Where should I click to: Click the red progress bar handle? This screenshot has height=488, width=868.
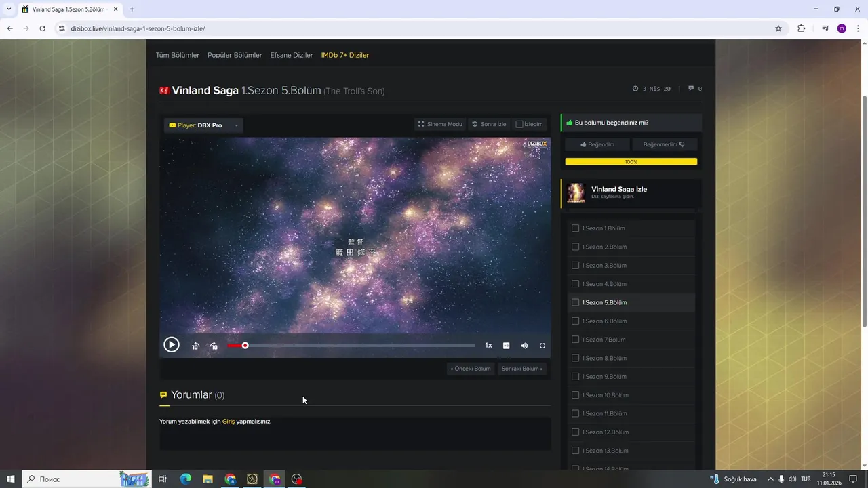click(x=245, y=346)
